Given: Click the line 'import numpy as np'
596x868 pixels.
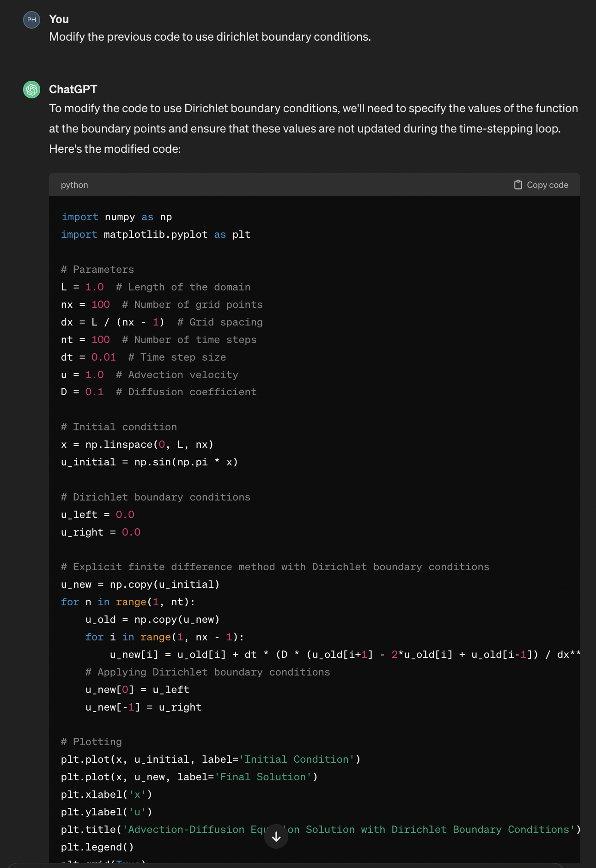Looking at the screenshot, I should click(116, 217).
